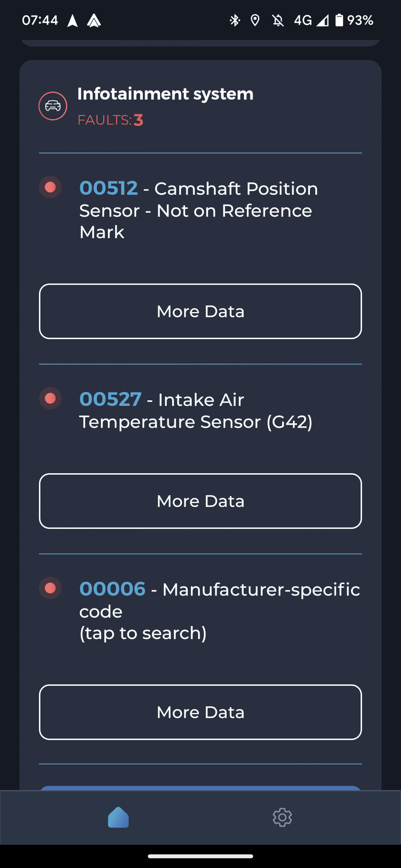The width and height of the screenshot is (401, 868).
Task: Tap the red dot beside fault 00527
Action: pos(50,398)
